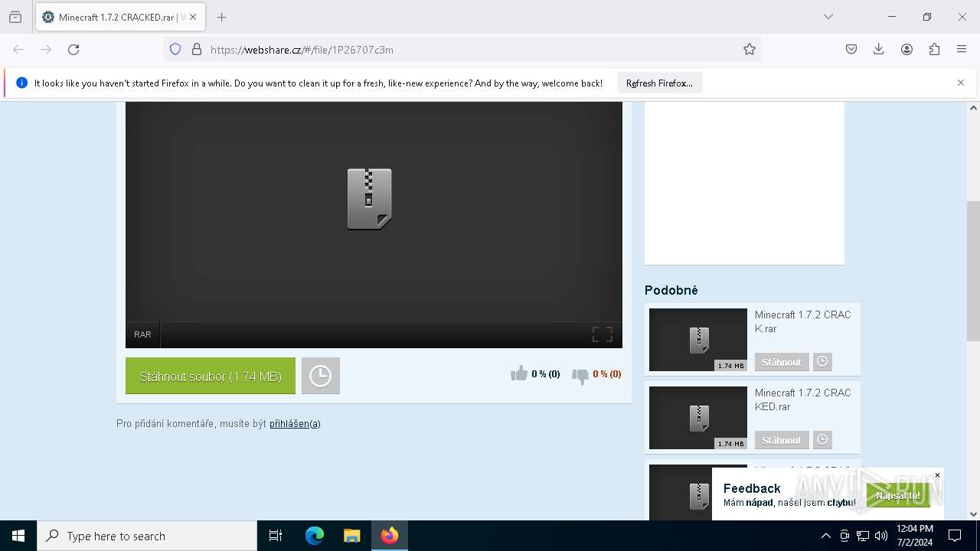Click the clock icon for Minecraft 1.7.2 CRACK.rar
Screen dimensions: 980x551
tap(822, 362)
